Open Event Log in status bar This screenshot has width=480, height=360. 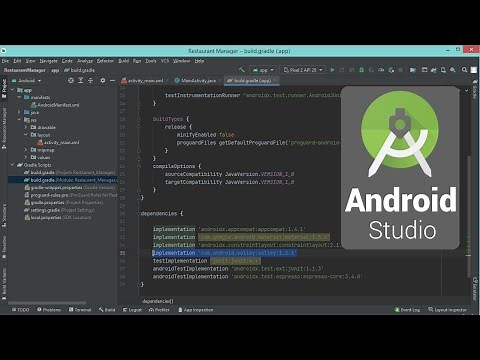coord(407,310)
